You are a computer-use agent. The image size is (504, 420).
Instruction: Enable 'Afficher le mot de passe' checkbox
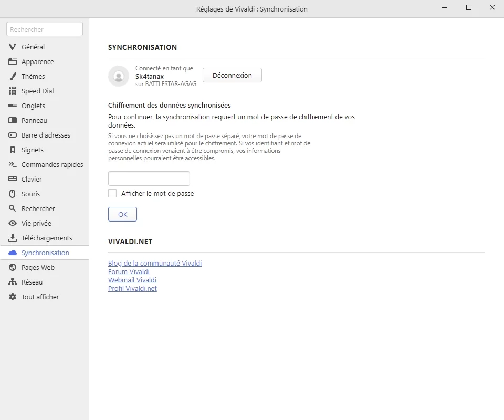click(112, 193)
